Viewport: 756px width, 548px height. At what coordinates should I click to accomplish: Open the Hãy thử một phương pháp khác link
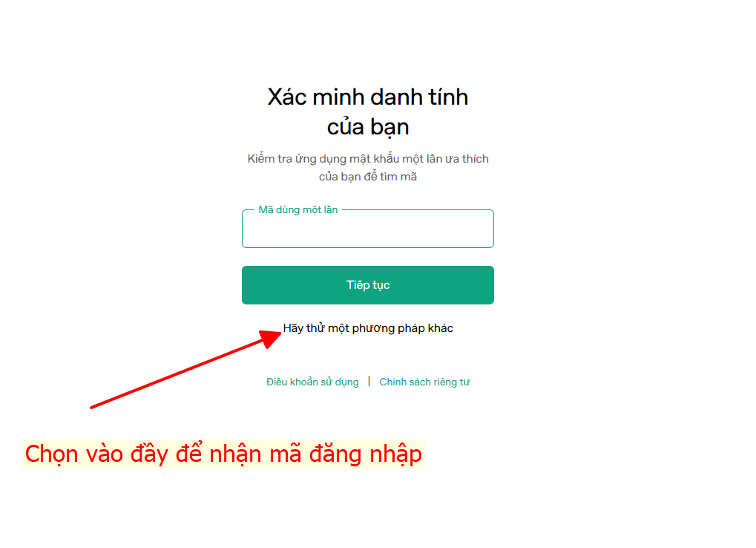368,328
